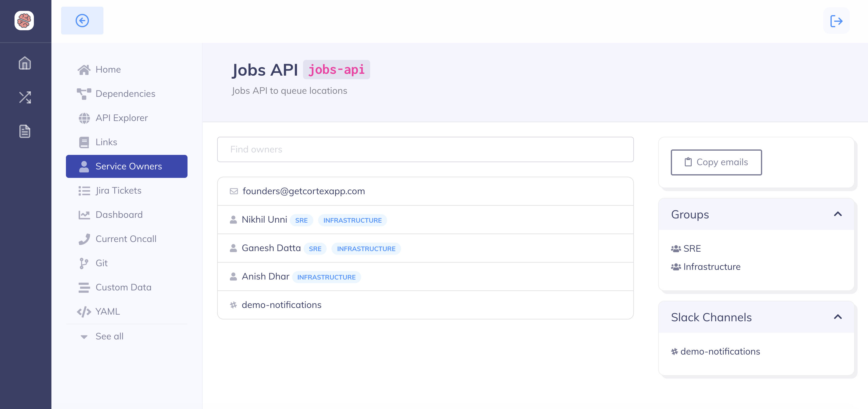The image size is (868, 409).
Task: Click Infrastructure group in Groups panel
Action: [712, 267]
